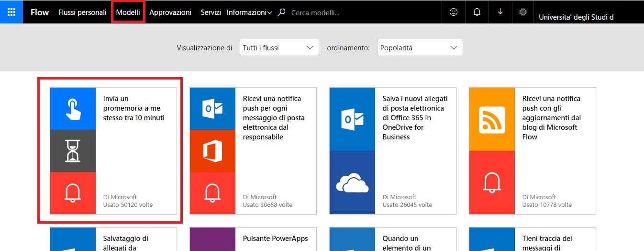Click the smiley feedback icon
The width and height of the screenshot is (644, 251).
click(x=454, y=12)
